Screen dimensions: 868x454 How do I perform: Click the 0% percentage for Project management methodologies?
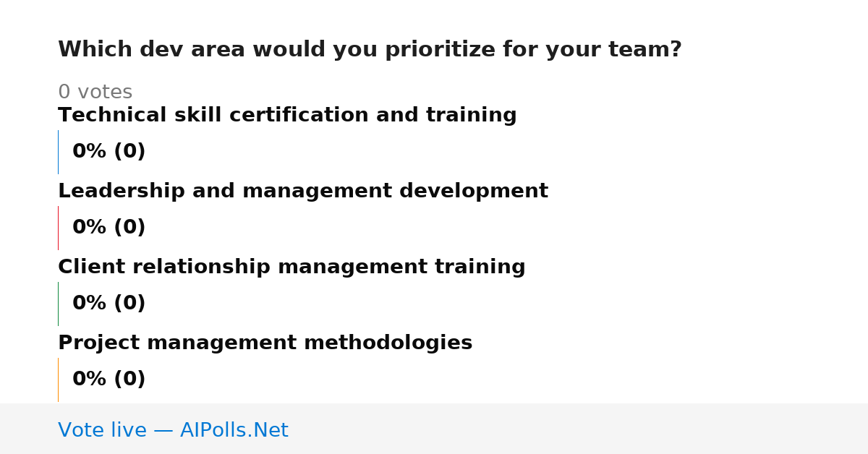[x=90, y=380]
